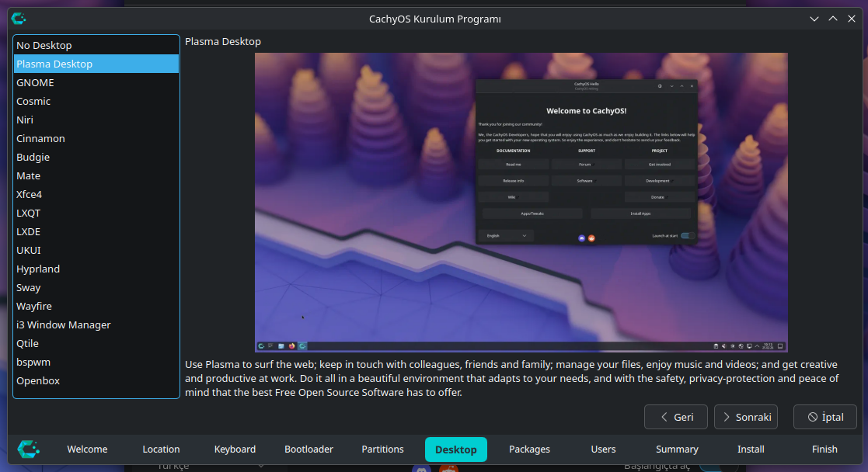Viewport: 868px width, 472px height.
Task: Choose GNOME desktop environment
Action: (96, 82)
